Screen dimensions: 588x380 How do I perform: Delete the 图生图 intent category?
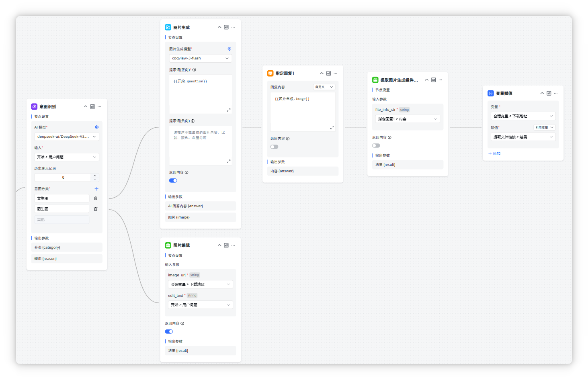(x=96, y=209)
